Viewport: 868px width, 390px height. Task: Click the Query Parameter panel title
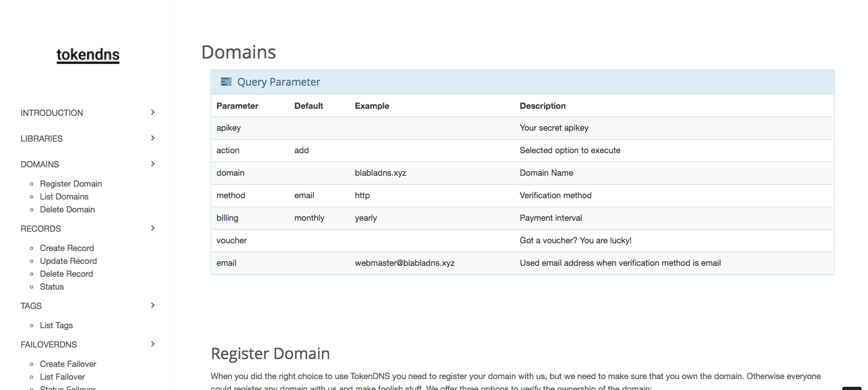coord(279,82)
